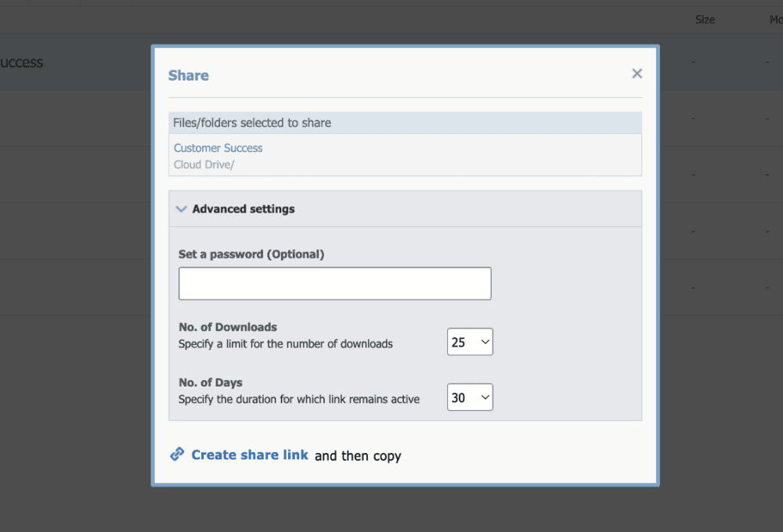Click 'Specify a limit for the number of downloads'
Viewport: 783px width, 532px height.
286,344
